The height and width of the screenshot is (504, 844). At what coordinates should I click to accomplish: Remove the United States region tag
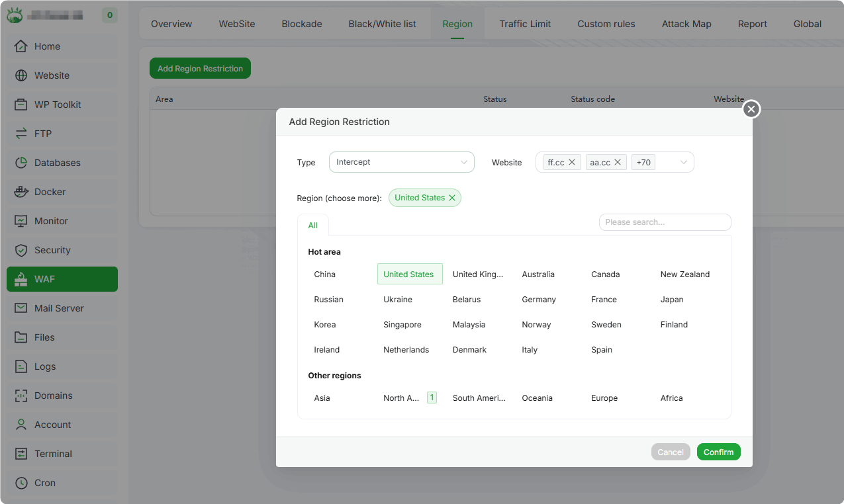452,198
